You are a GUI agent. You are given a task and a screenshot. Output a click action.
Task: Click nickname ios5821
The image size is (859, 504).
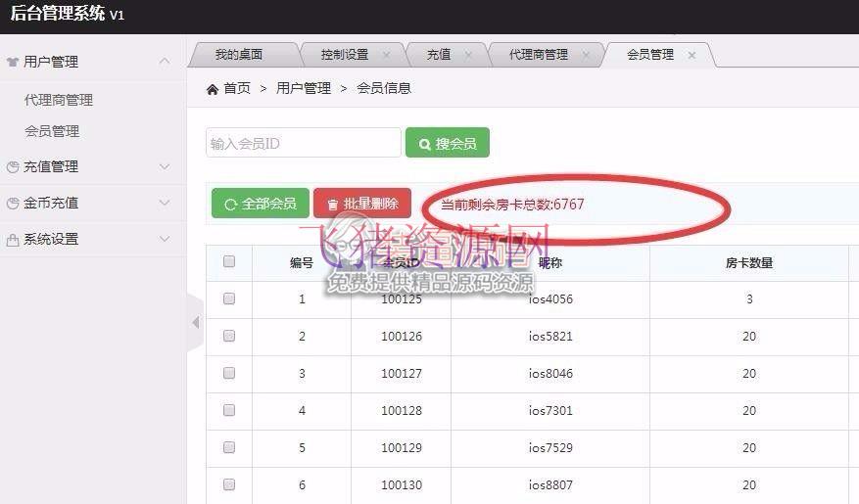pos(550,337)
